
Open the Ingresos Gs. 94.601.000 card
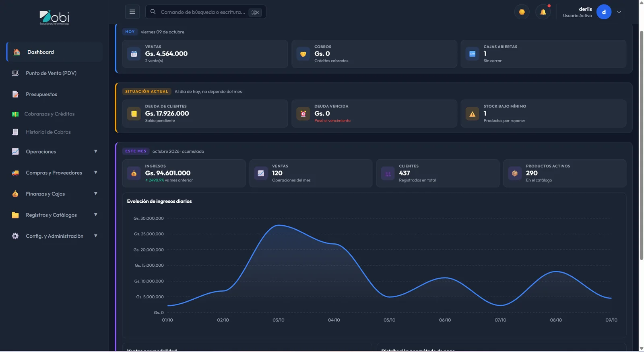(184, 173)
